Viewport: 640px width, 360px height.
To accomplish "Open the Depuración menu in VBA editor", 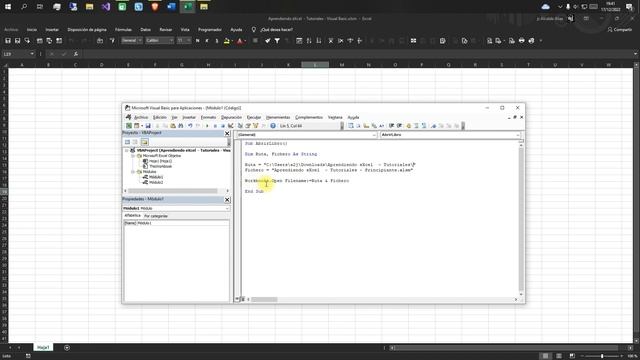I will [x=231, y=118].
